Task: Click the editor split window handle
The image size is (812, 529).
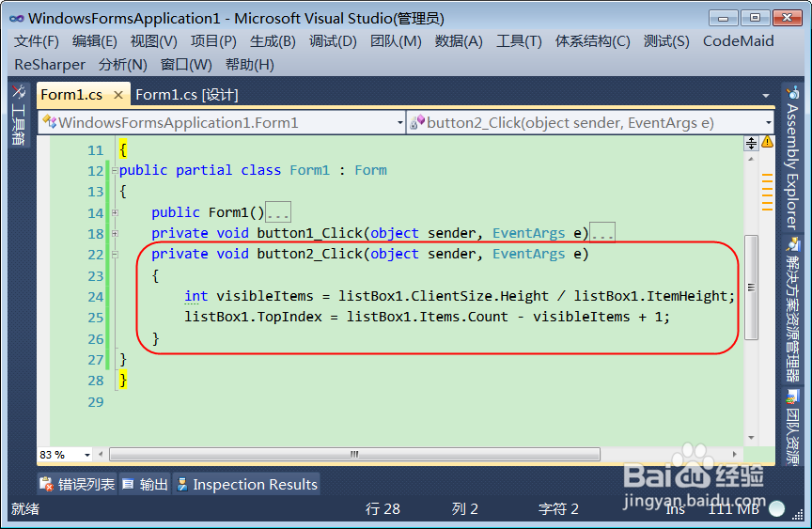Action: [x=751, y=143]
